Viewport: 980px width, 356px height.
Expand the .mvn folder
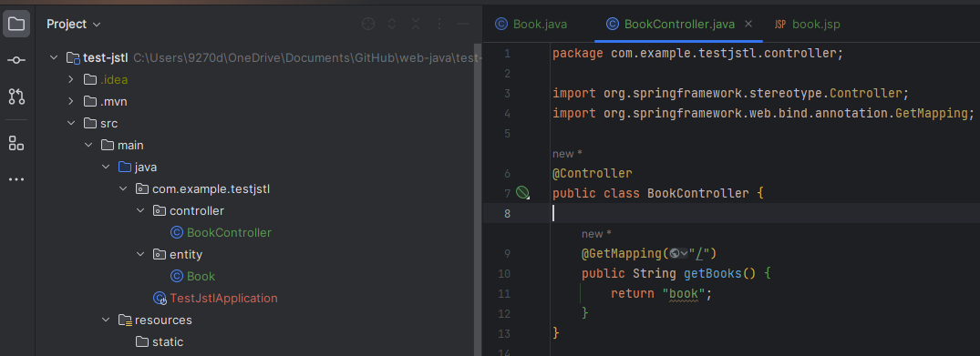(70, 102)
